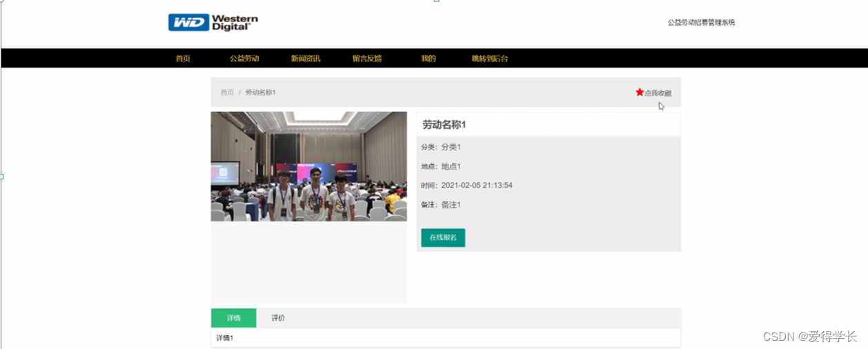Click the 劳动名称1 breadcrumb text

pos(261,92)
